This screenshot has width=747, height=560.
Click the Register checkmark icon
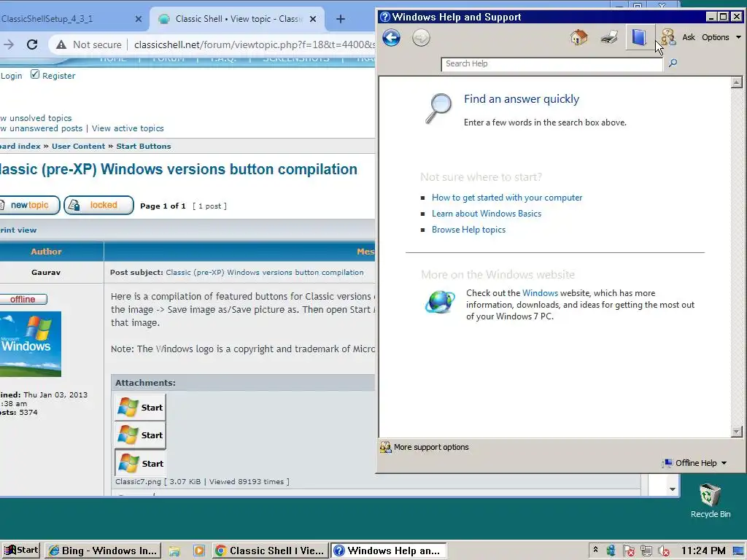pos(35,74)
